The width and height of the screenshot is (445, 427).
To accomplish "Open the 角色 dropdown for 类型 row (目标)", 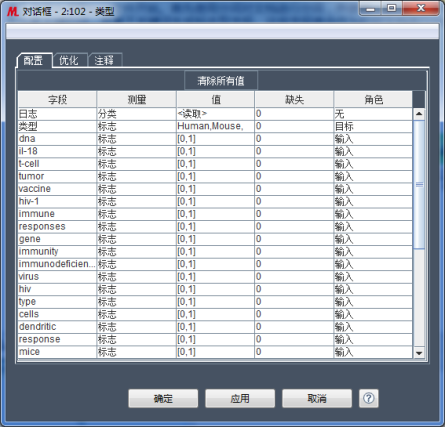I will point(373,126).
